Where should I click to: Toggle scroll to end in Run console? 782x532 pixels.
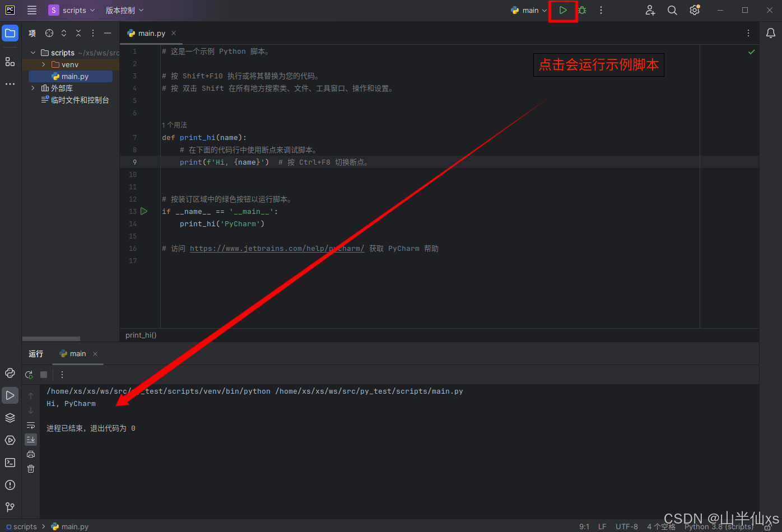(x=31, y=440)
